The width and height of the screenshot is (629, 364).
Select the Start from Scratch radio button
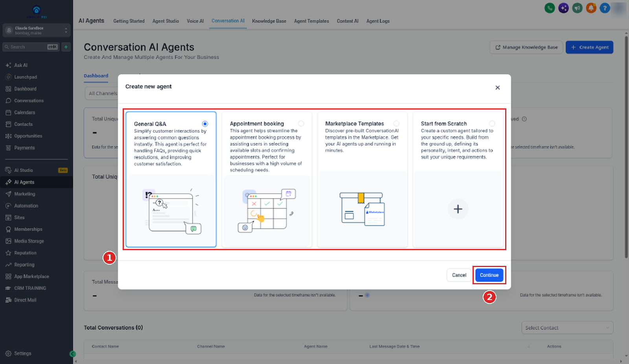pyautogui.click(x=492, y=123)
